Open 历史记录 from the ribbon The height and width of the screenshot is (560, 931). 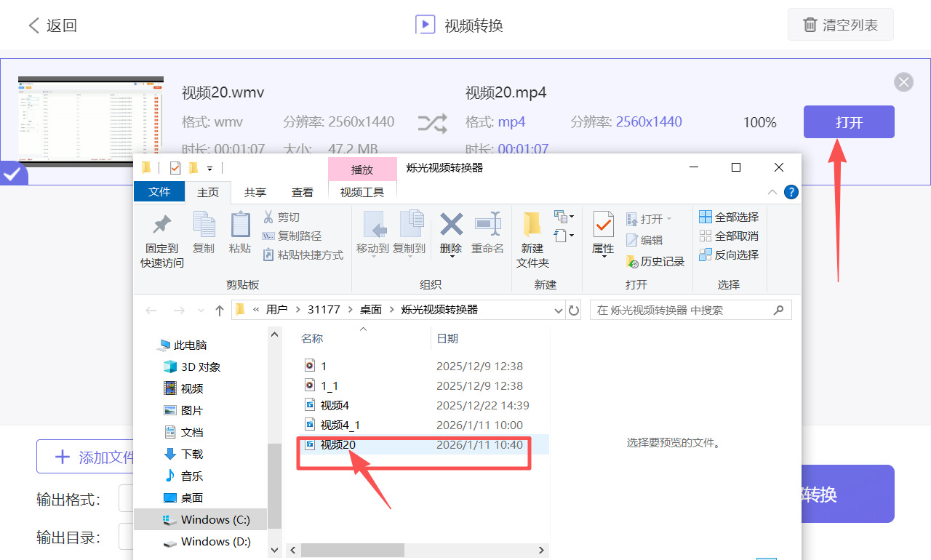tap(655, 262)
